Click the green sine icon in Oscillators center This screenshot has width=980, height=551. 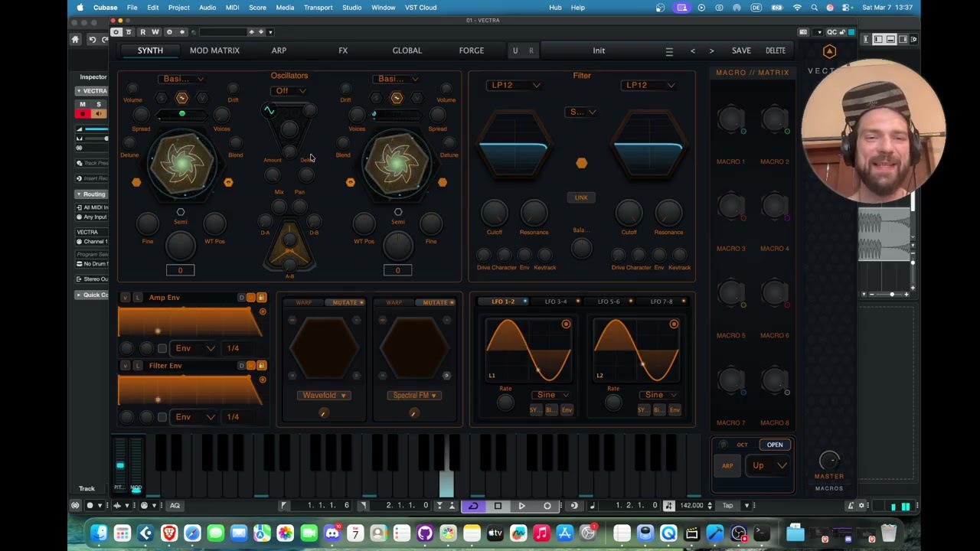pos(269,111)
